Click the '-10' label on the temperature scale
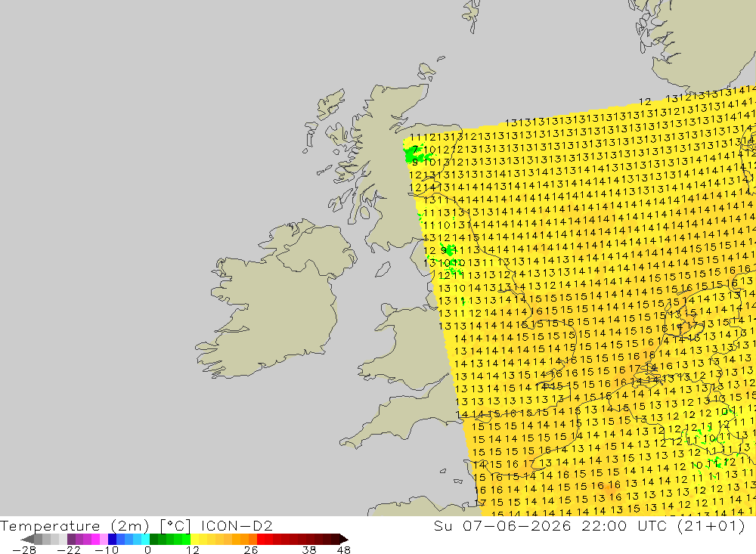 [x=106, y=549]
